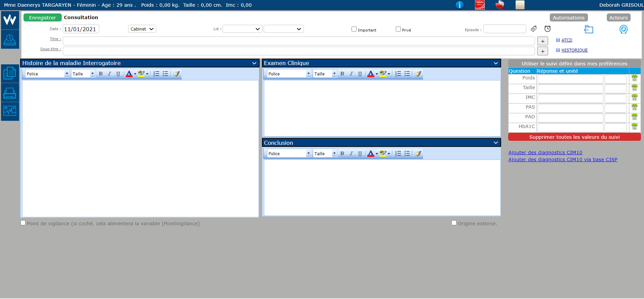
Task: Pick font color in Histoire de la maladie editor
Action: pos(129,74)
